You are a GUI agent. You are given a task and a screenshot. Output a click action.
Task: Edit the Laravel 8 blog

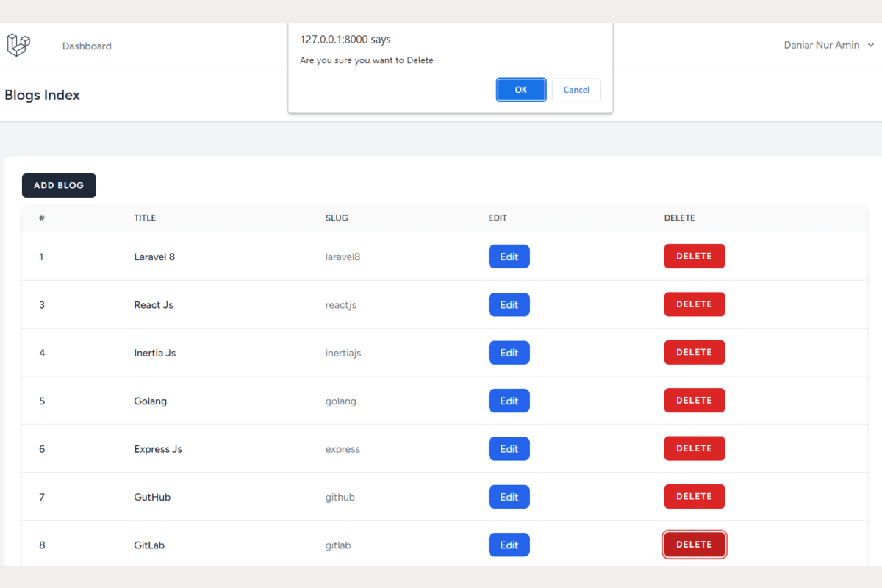tap(509, 257)
